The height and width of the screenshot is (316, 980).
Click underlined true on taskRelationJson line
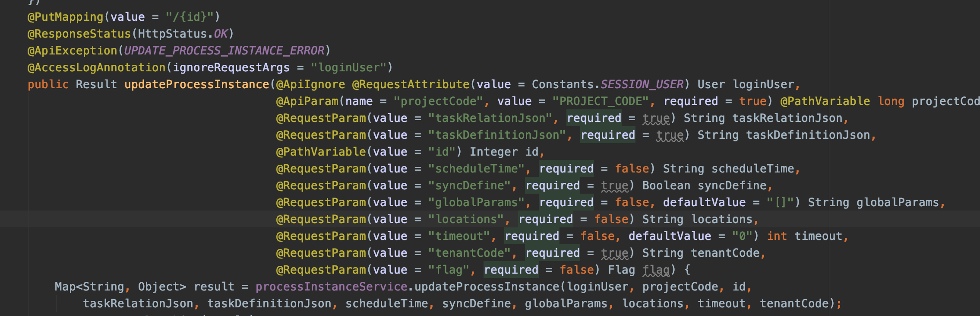[x=656, y=118]
